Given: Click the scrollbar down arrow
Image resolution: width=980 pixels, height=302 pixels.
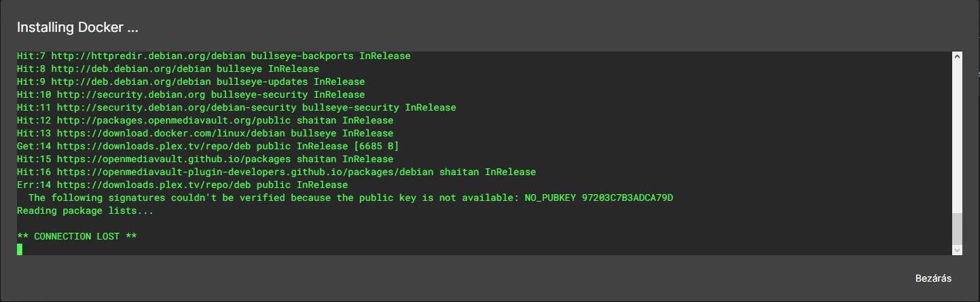Looking at the screenshot, I should click(957, 250).
